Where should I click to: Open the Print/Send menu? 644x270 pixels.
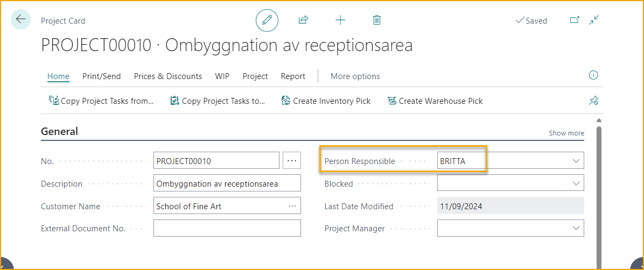point(101,76)
